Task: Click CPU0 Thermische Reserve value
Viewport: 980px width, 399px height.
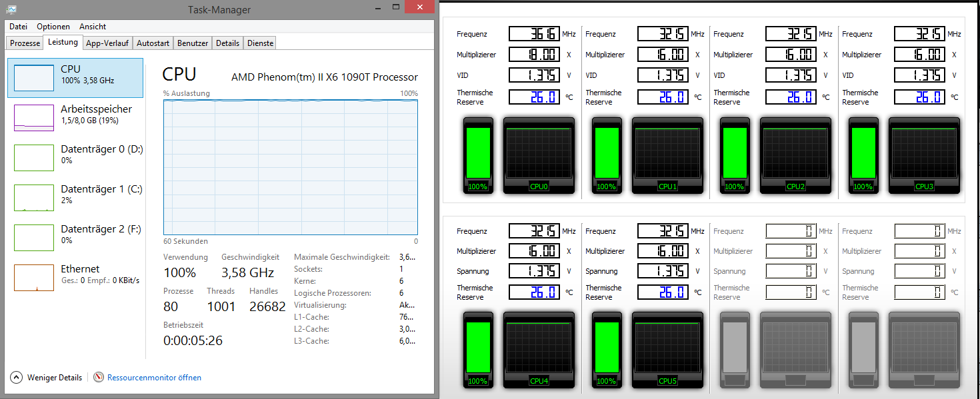Action: pos(534,97)
